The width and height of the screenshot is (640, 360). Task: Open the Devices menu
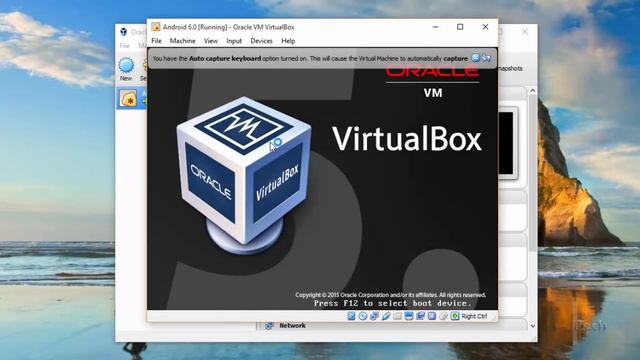(x=261, y=41)
